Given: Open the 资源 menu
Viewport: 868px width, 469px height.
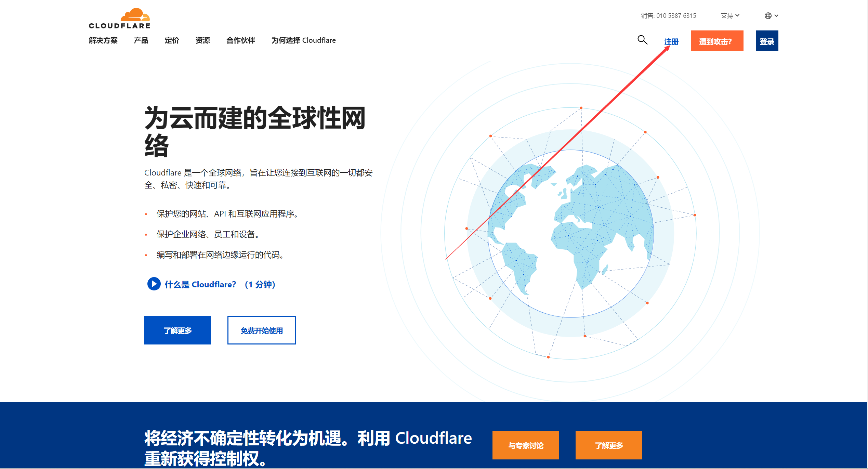Looking at the screenshot, I should pos(202,40).
